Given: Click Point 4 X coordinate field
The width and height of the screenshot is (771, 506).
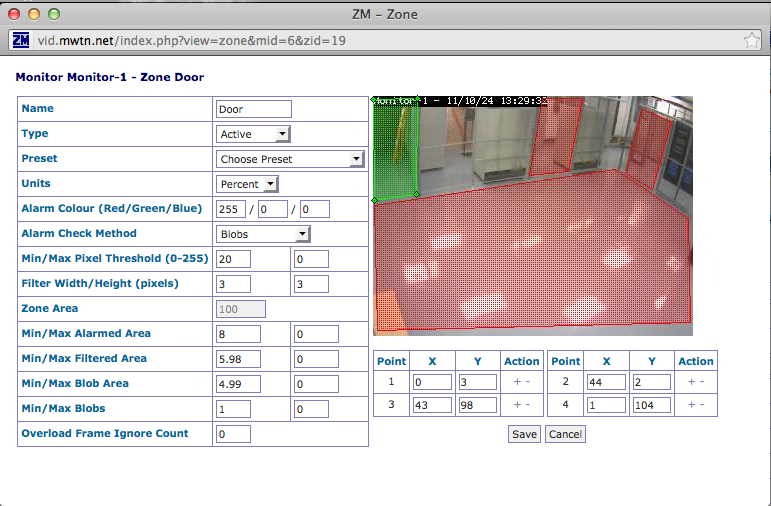Looking at the screenshot, I should pyautogui.click(x=606, y=405).
